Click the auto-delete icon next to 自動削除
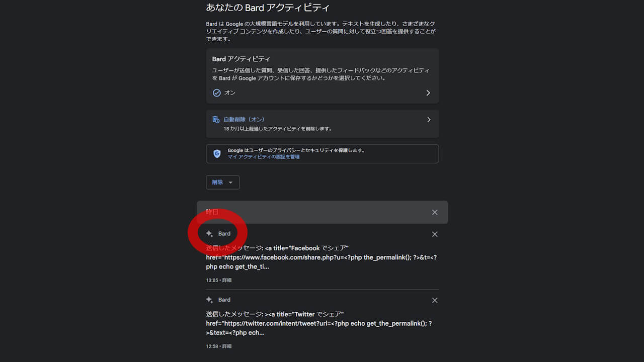 click(x=216, y=120)
